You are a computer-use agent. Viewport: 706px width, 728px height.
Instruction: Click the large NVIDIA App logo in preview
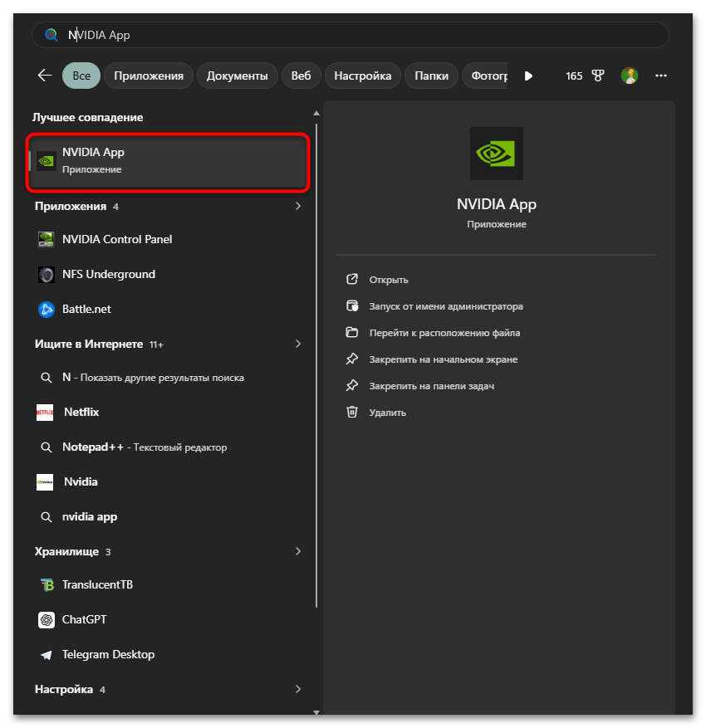point(497,154)
